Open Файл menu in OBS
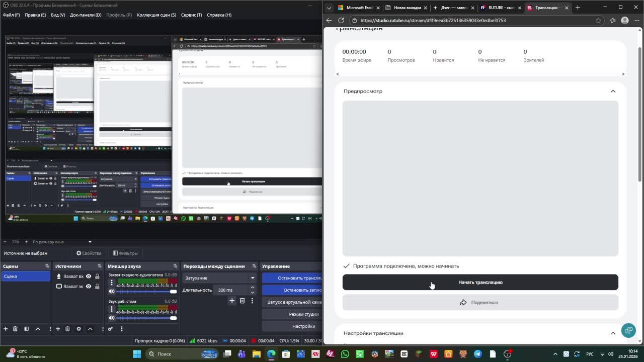Viewport: 644px width, 362px height. [x=11, y=15]
